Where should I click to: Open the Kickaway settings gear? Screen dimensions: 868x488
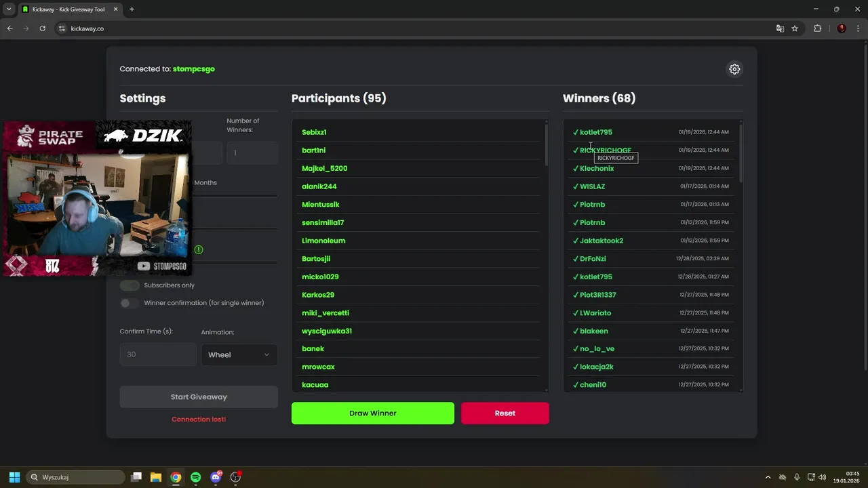[734, 69]
